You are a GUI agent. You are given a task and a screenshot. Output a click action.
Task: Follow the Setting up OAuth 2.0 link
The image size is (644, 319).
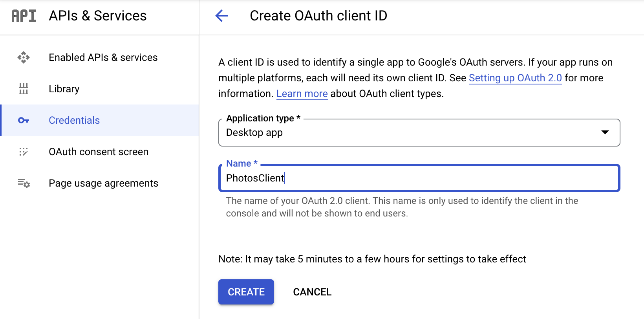[515, 78]
